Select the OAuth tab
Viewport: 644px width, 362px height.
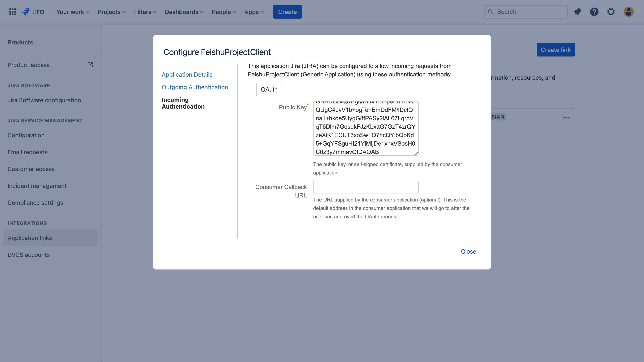pos(269,89)
